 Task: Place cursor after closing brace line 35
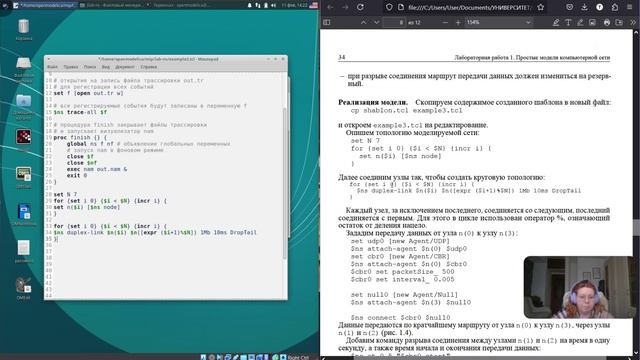57,239
